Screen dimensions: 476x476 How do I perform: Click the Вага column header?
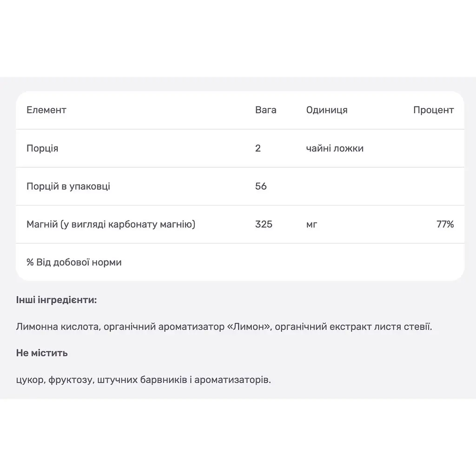point(265,110)
